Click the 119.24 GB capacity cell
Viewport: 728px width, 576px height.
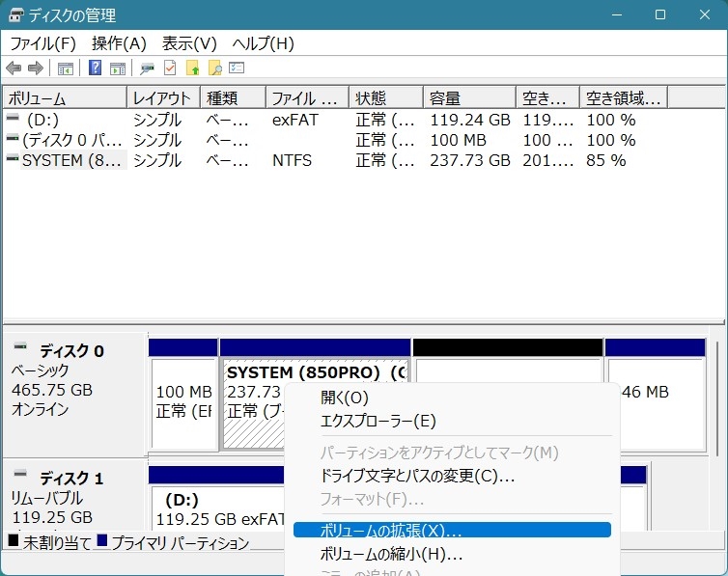(x=470, y=120)
